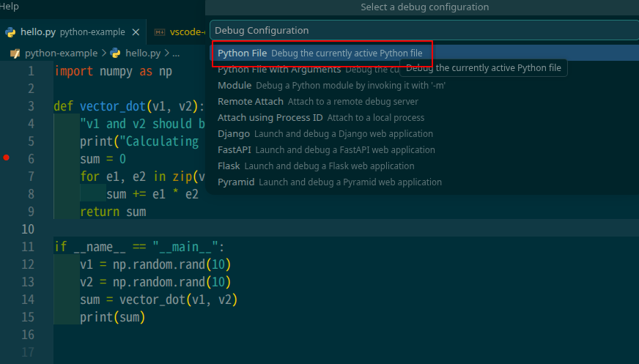Switch to the hello.py editor tab
Image resolution: width=639 pixels, height=364 pixels.
(x=73, y=31)
